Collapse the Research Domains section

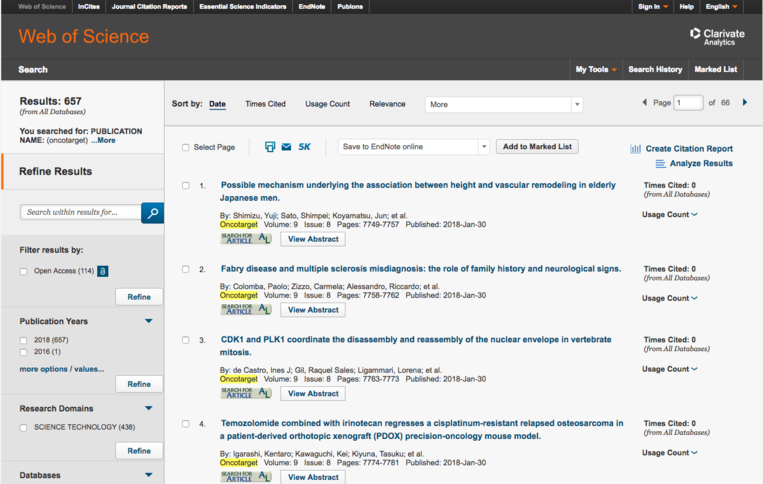coord(148,408)
